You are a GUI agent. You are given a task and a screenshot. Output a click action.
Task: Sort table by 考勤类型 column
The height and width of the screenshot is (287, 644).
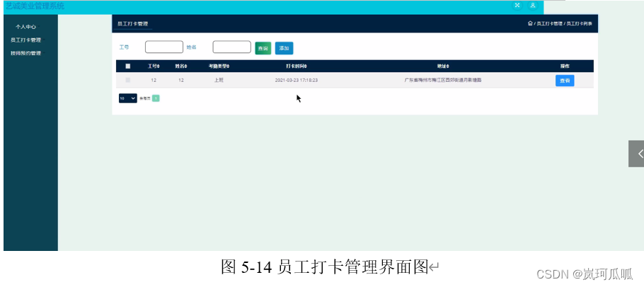[219, 66]
